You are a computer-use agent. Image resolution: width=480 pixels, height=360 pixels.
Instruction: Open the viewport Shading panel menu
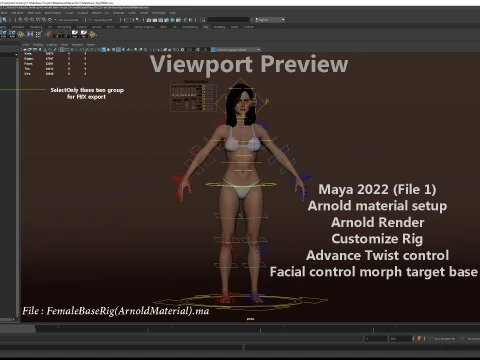point(38,44)
